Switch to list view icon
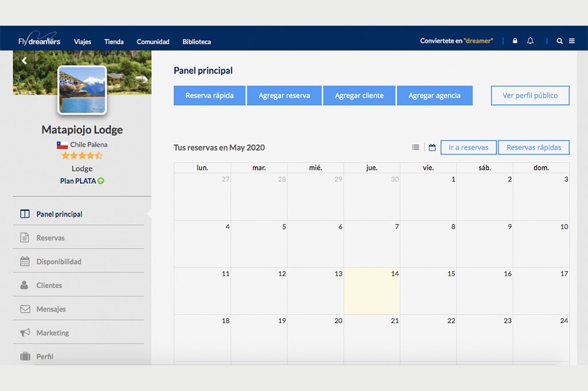The height and width of the screenshot is (391, 588). (416, 148)
